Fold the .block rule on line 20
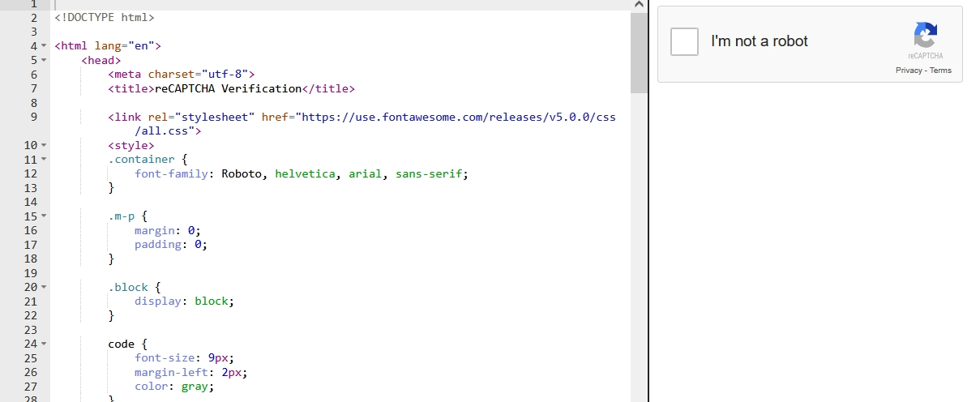This screenshot has width=980, height=402. coord(44,287)
